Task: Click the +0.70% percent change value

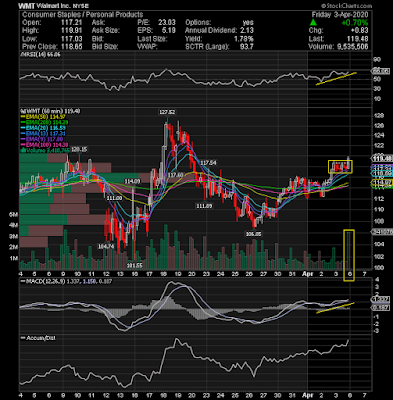Action: click(356, 23)
